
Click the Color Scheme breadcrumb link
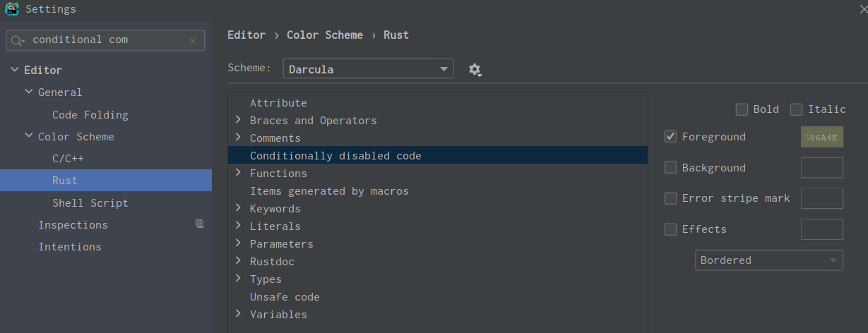(325, 35)
